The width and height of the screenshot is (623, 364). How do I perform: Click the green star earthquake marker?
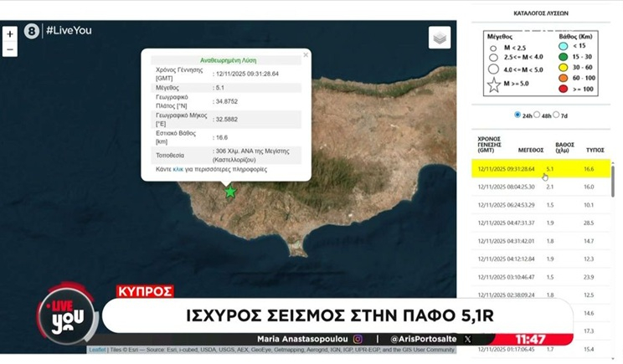point(230,192)
